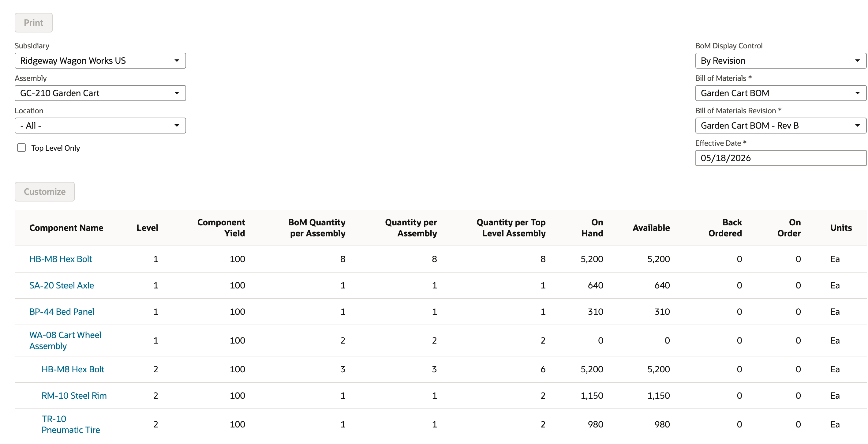Click the Quantity per Top Level Assembly header
Screen dimensions: 868x444
[x=511, y=228]
